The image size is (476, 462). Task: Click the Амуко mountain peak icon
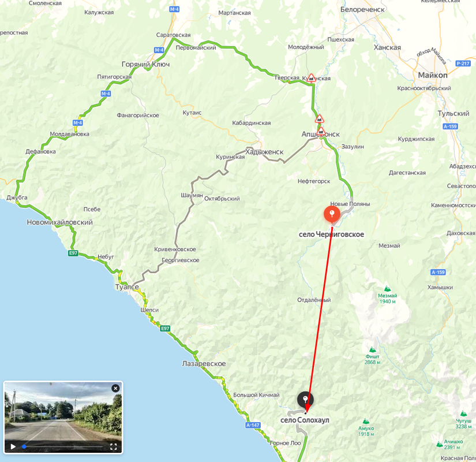366,421
